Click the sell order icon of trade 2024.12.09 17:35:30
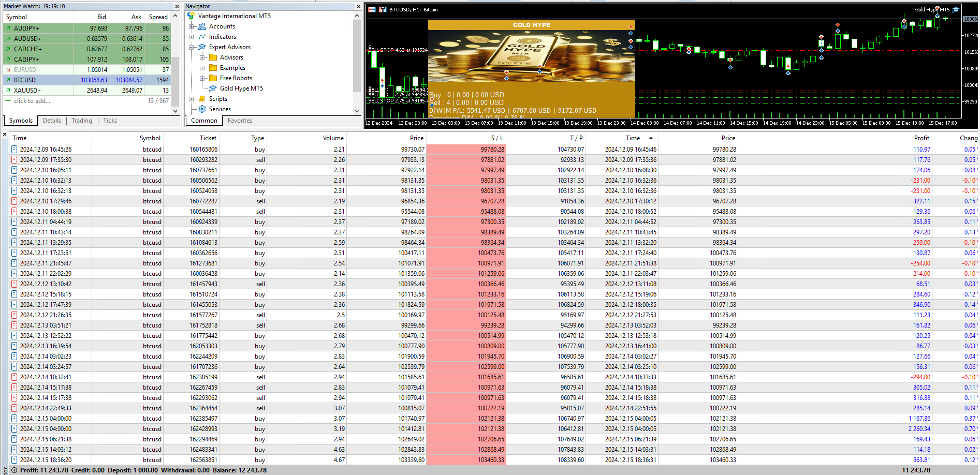 click(14, 160)
